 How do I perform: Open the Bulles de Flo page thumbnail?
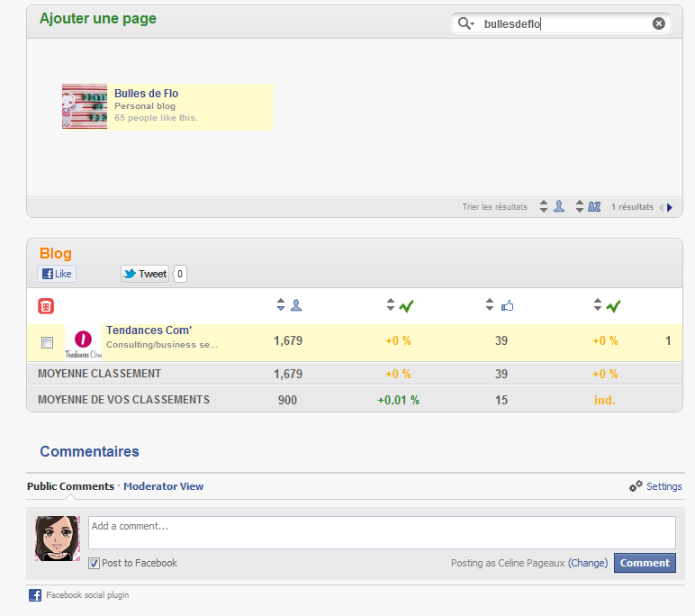click(85, 106)
